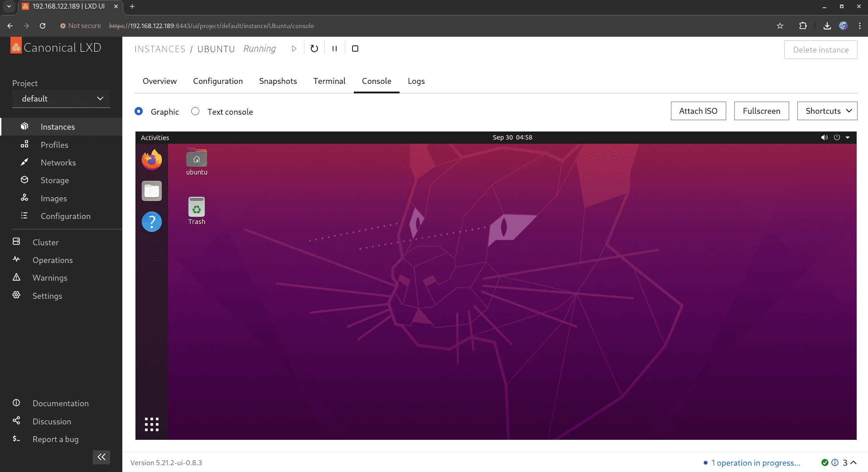Open guest system menu arrow
This screenshot has width=868, height=472.
click(848, 137)
